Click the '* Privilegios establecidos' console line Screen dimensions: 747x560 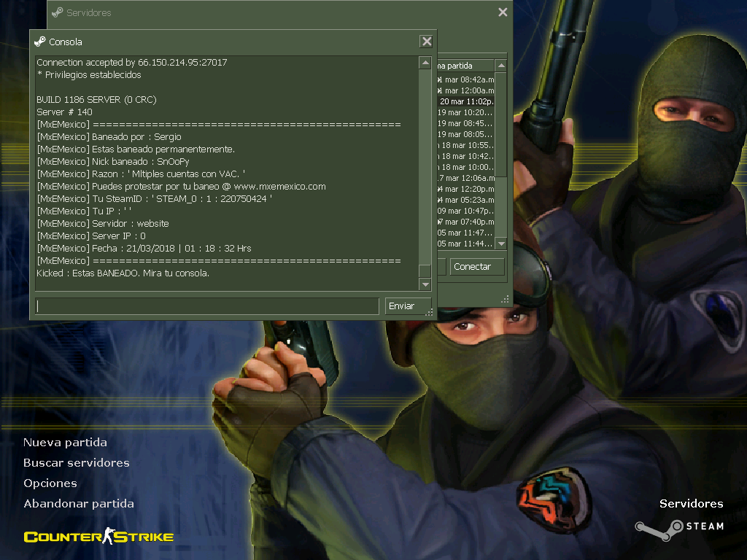pos(89,75)
